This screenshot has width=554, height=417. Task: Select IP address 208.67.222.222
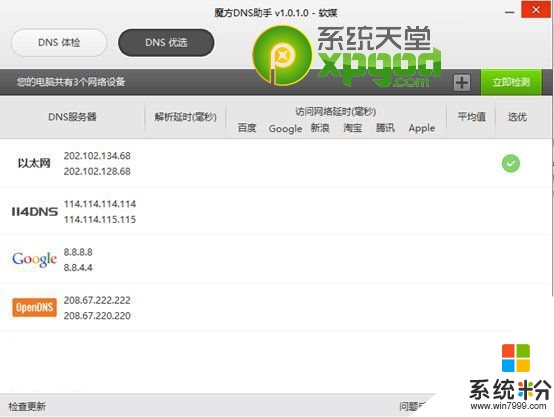coord(97,300)
